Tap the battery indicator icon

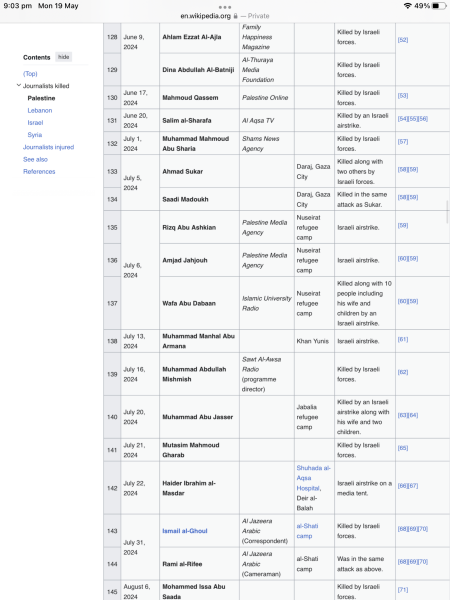pos(439,6)
